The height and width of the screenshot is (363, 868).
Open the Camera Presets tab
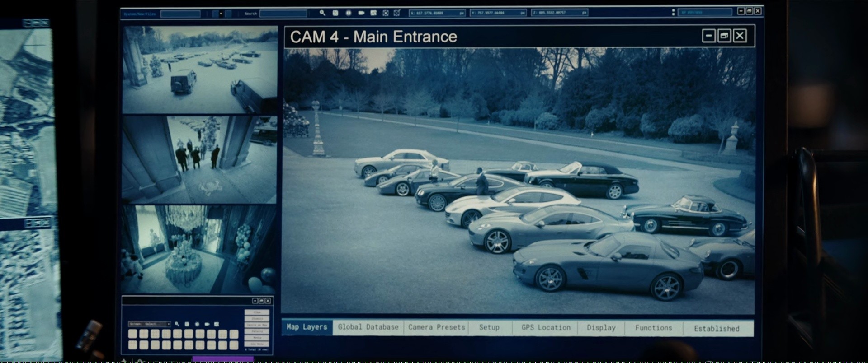coord(436,327)
